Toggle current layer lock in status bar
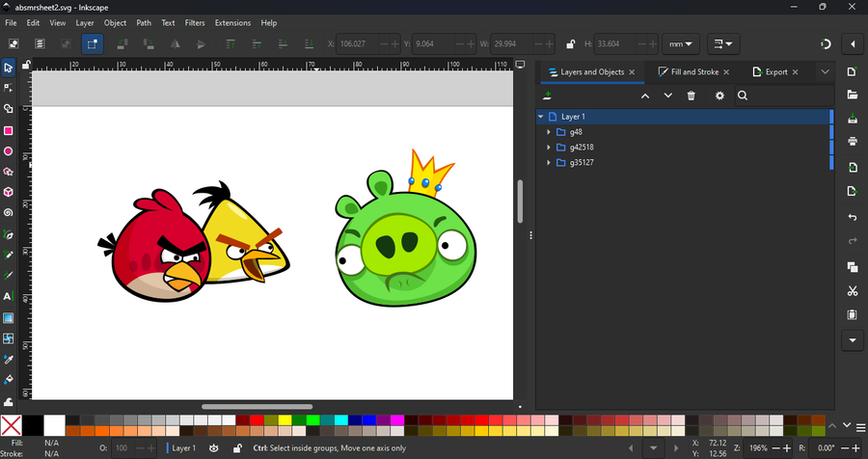868x459 pixels. point(237,448)
